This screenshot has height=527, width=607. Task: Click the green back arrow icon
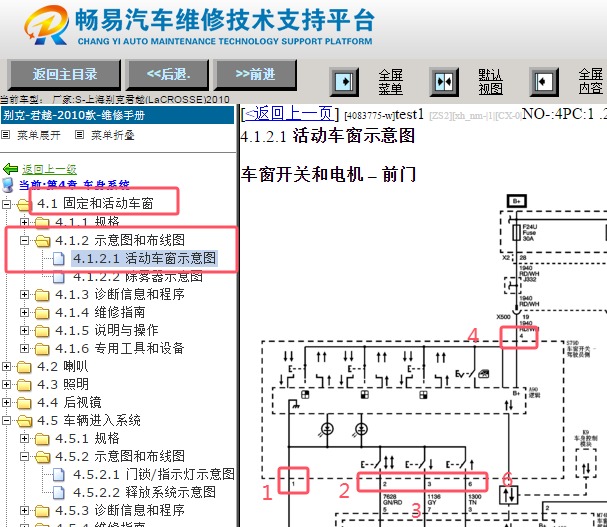tap(10, 169)
